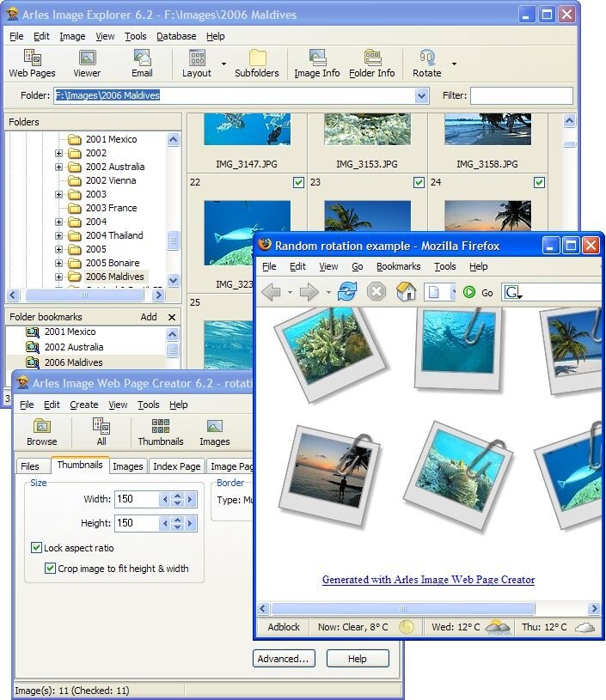Expand the 2004 Thailand folder node

(58, 235)
